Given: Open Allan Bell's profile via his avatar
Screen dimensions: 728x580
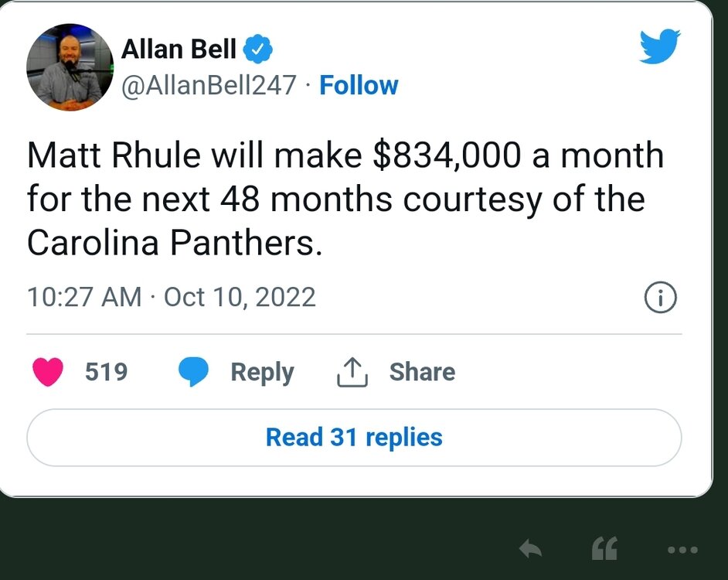Looking at the screenshot, I should pyautogui.click(x=69, y=68).
